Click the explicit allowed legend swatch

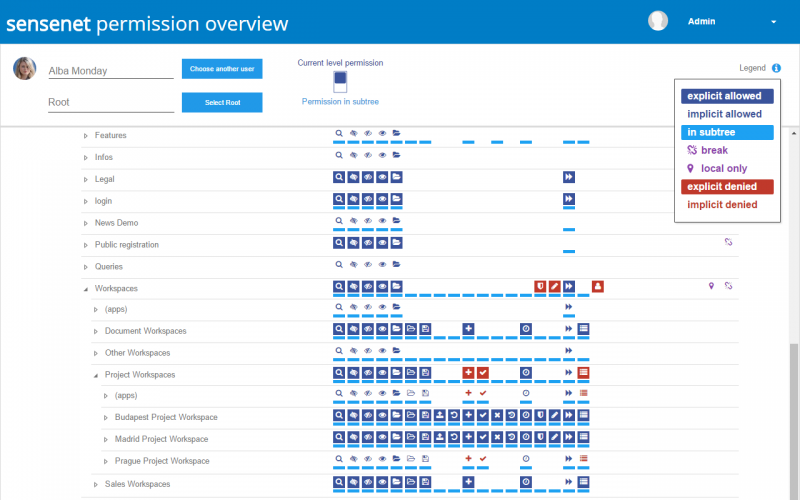click(727, 96)
